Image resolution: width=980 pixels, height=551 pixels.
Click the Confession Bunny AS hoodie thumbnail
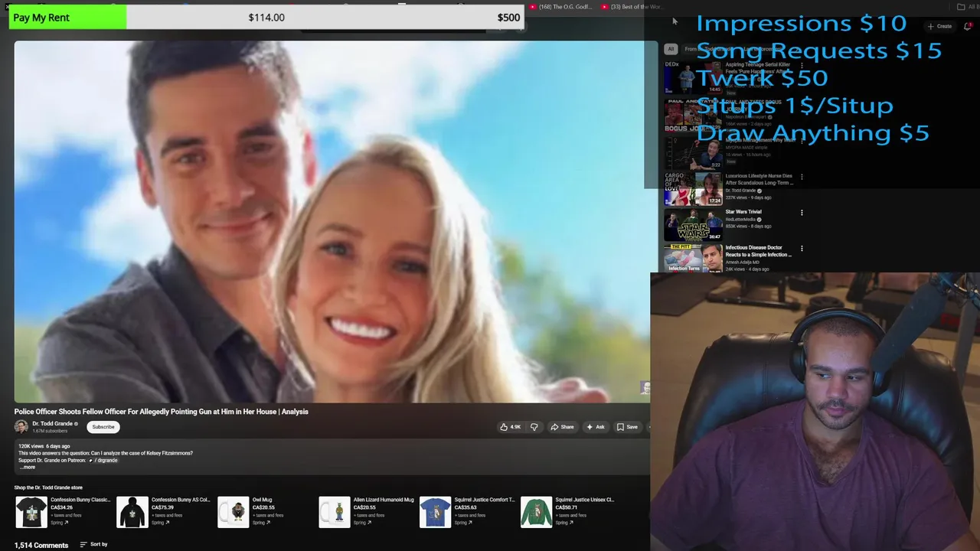[x=132, y=512]
